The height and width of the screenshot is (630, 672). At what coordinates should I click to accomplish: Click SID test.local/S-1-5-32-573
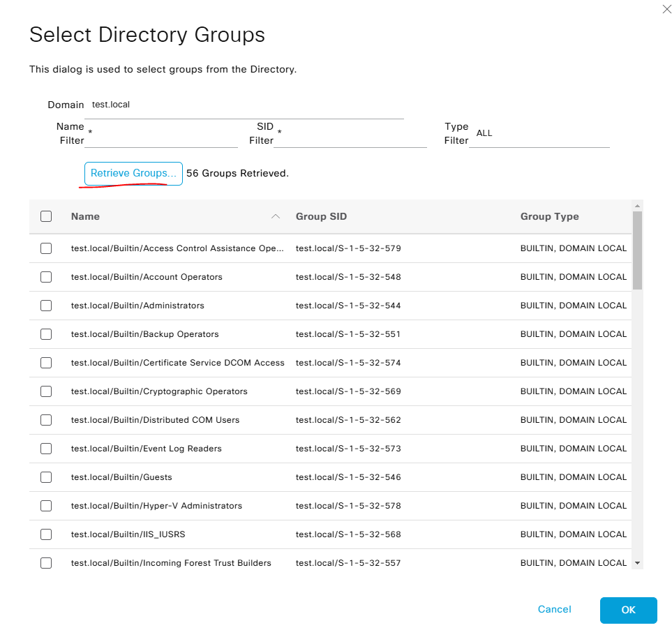(x=348, y=449)
